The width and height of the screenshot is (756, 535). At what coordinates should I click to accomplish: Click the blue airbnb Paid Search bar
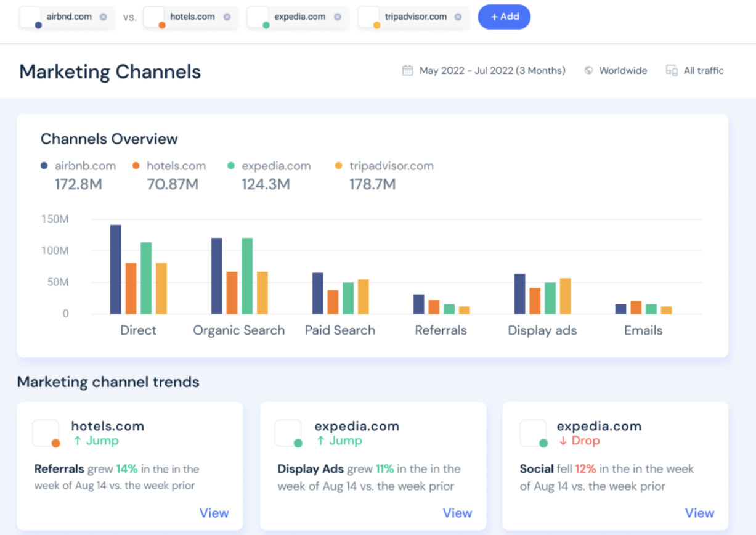[318, 293]
